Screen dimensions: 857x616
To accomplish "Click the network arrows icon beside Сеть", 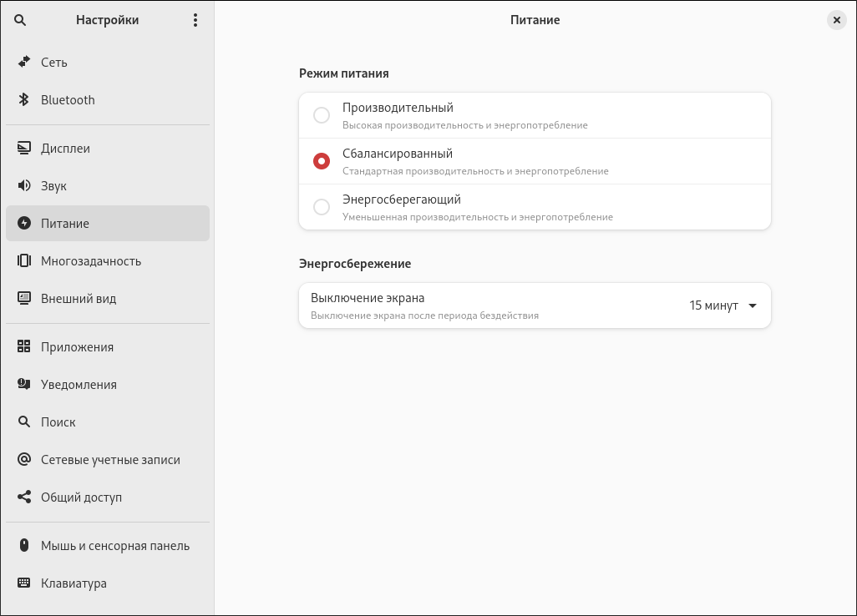I will coord(24,63).
